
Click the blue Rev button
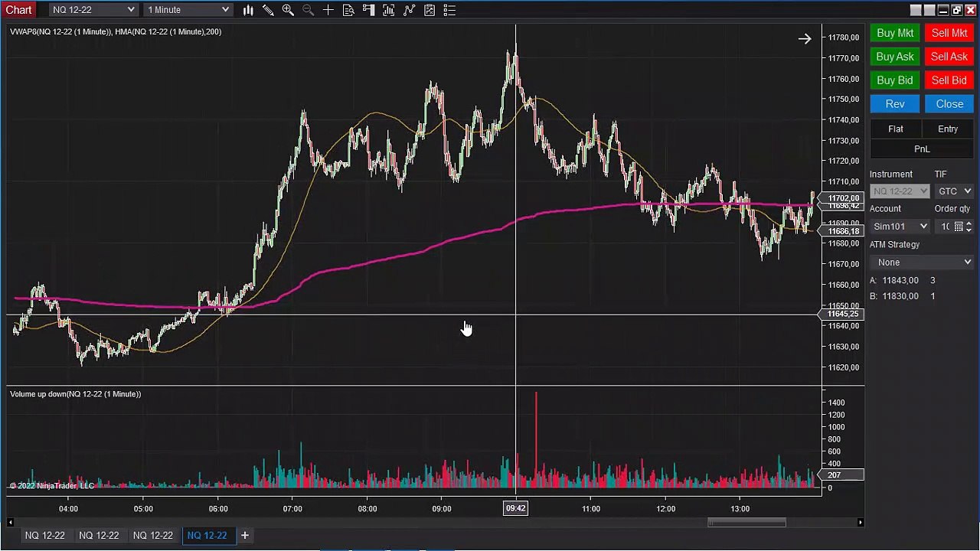coord(895,104)
